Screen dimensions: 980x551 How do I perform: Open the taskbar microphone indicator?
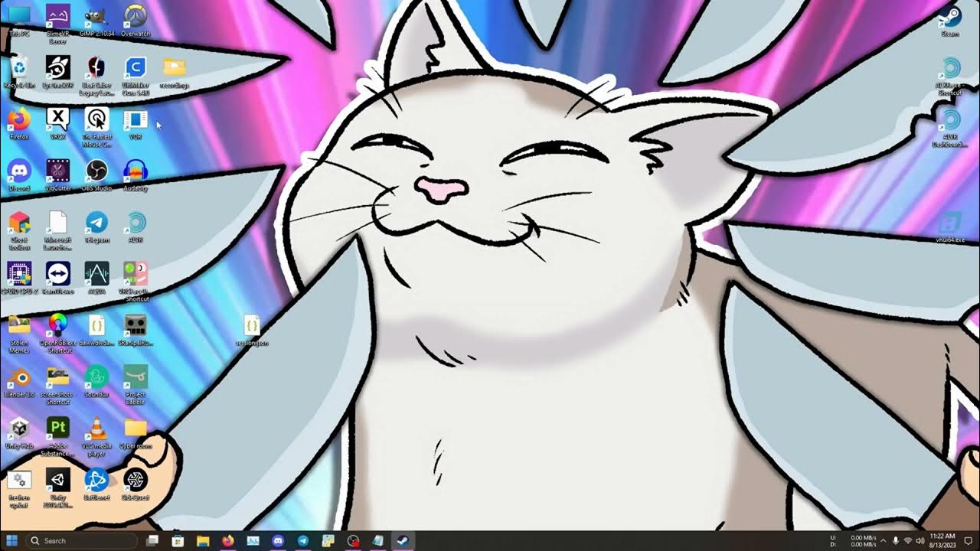point(896,540)
